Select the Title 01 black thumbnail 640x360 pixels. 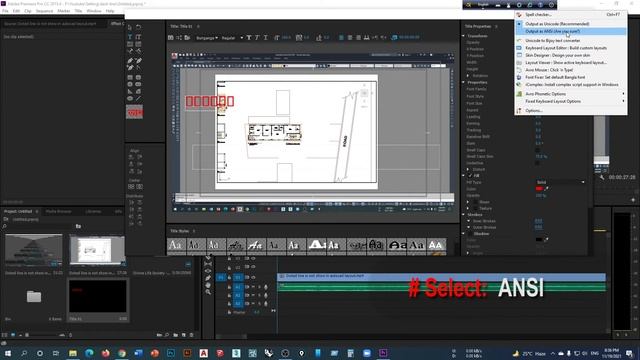tap(98, 296)
